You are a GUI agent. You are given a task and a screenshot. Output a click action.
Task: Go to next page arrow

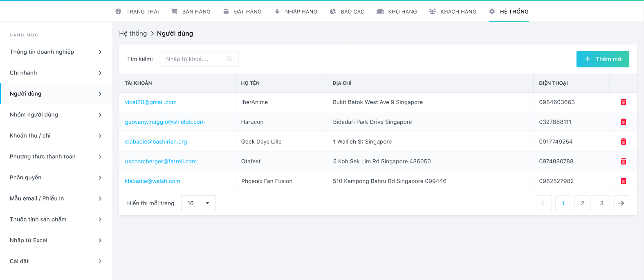[621, 203]
